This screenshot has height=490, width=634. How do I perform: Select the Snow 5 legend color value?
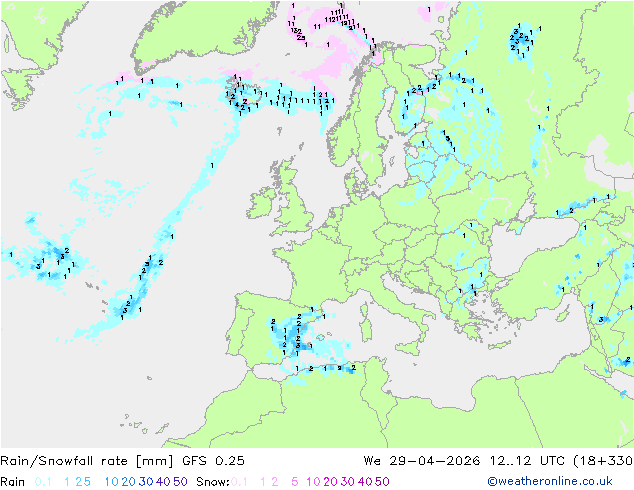[295, 482]
